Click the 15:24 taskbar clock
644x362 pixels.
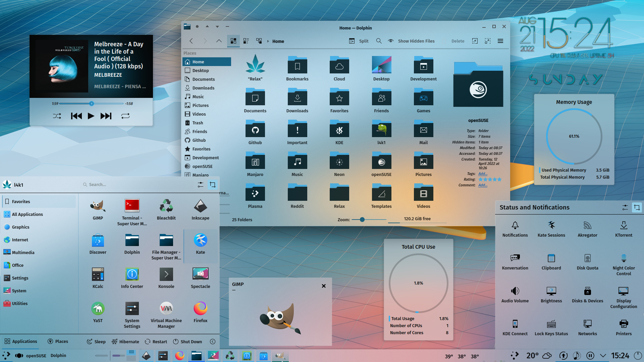tap(620, 356)
